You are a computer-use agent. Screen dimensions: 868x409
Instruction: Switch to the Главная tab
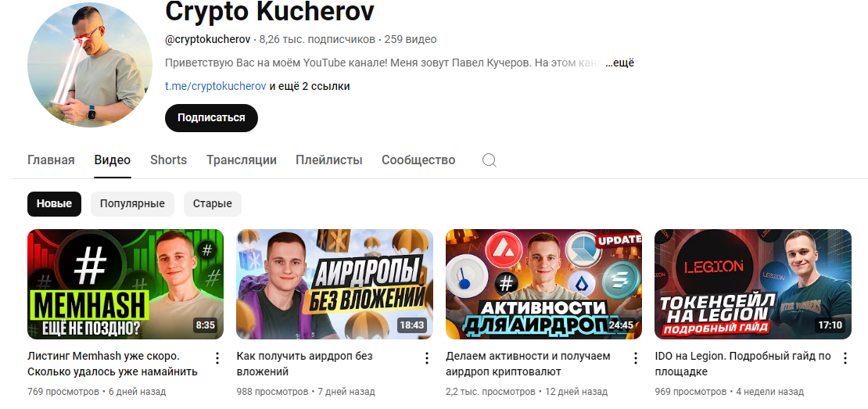51,160
